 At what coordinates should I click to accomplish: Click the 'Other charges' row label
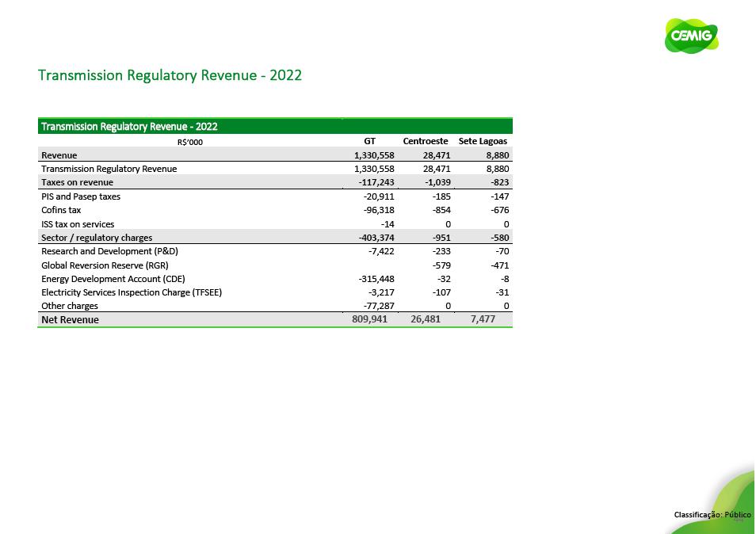(70, 306)
